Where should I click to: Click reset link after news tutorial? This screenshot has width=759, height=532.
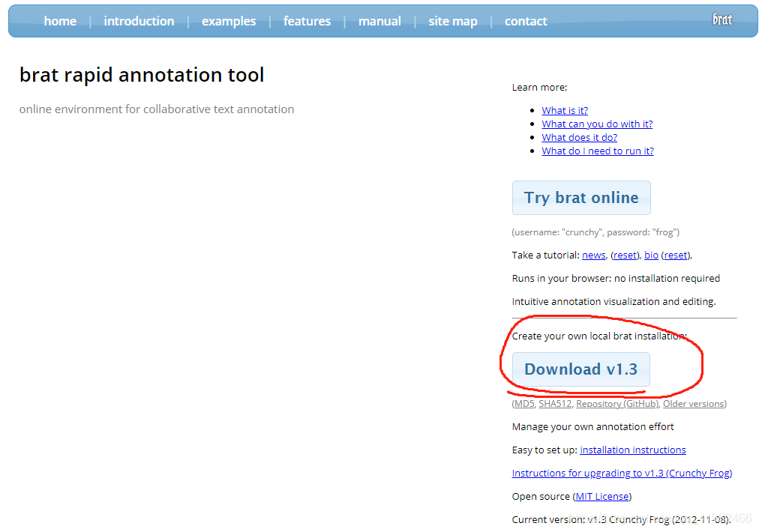tap(625, 255)
